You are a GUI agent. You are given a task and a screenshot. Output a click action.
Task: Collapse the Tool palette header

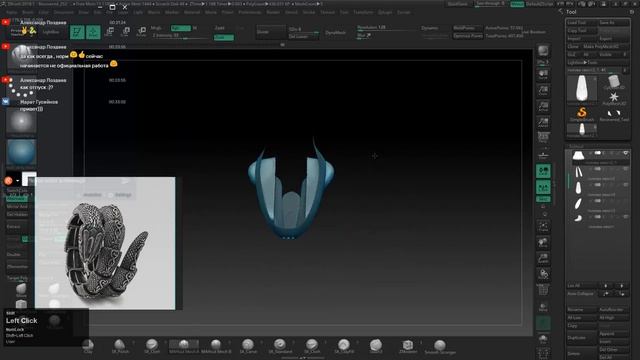tap(571, 12)
